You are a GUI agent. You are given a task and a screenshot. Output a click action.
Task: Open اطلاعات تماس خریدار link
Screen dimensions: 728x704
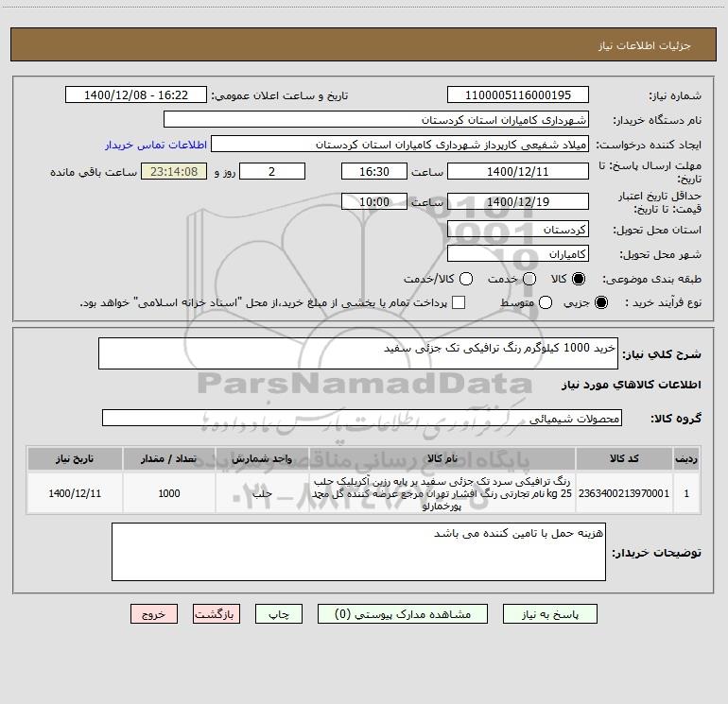(x=156, y=145)
